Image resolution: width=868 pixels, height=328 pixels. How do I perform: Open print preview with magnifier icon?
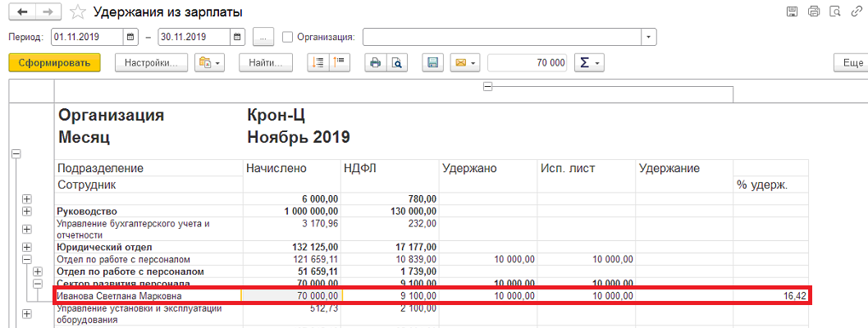click(396, 63)
